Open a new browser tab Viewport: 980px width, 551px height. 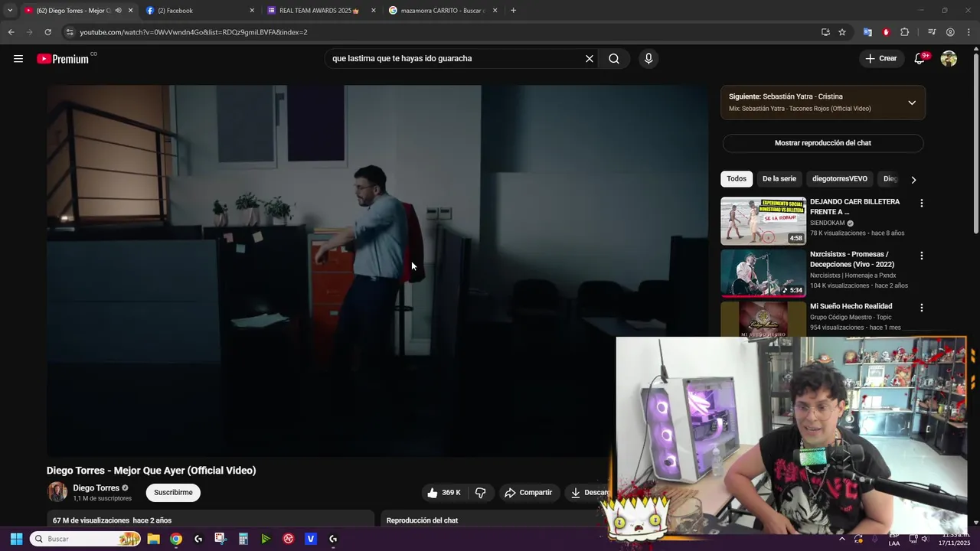(x=513, y=11)
